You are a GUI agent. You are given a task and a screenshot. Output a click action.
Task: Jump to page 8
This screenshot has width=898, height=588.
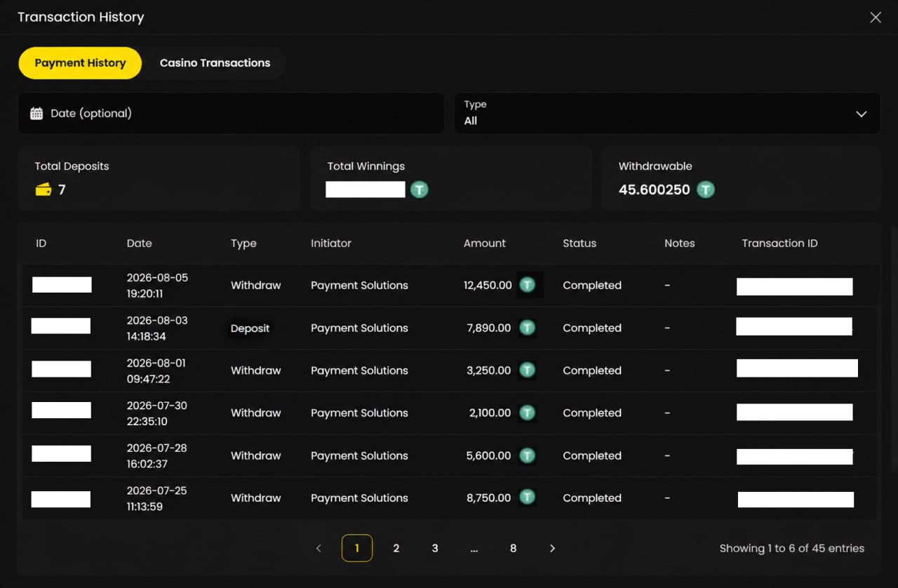tap(513, 548)
